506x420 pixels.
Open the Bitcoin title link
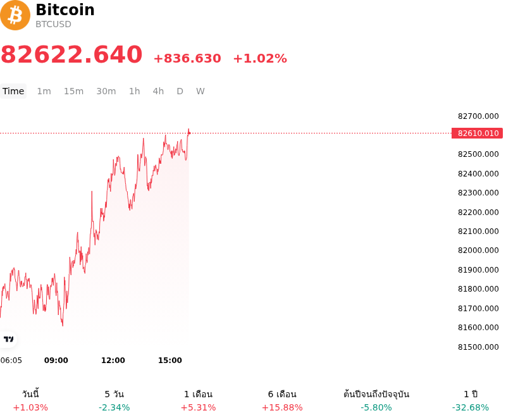(65, 9)
